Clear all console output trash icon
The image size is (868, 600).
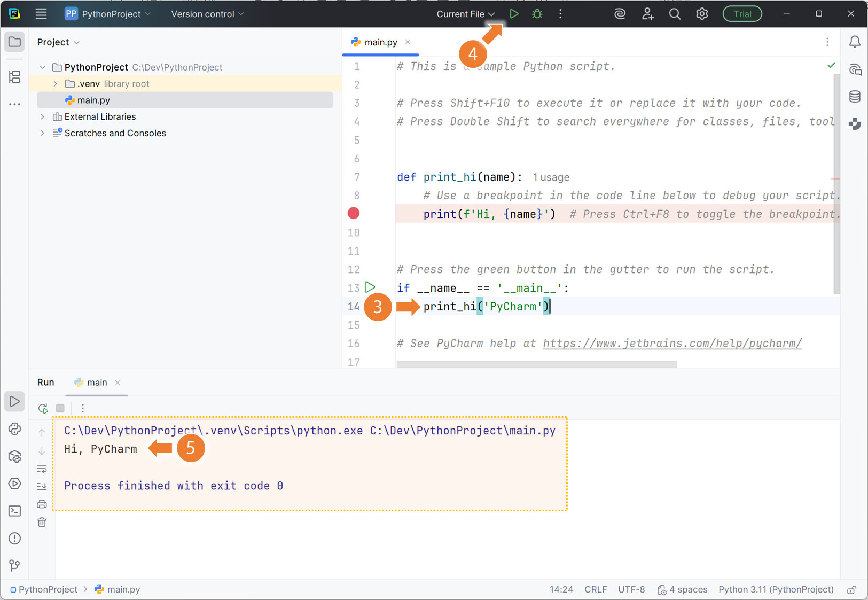point(42,522)
